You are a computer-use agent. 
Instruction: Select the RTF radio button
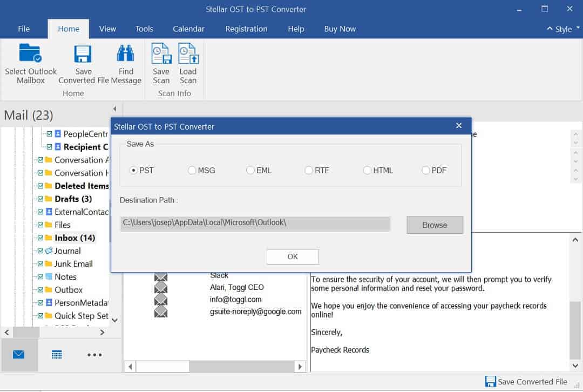(x=309, y=170)
